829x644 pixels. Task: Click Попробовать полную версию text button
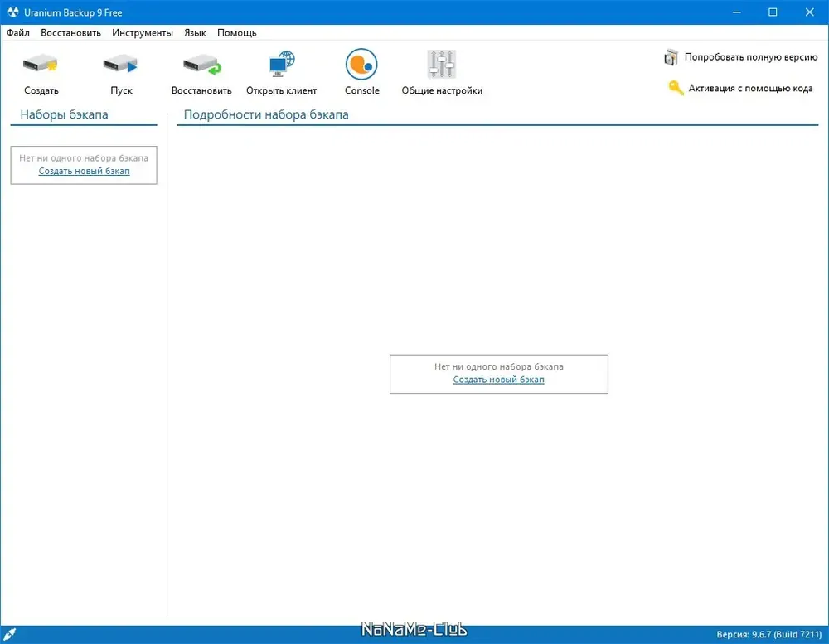[750, 57]
